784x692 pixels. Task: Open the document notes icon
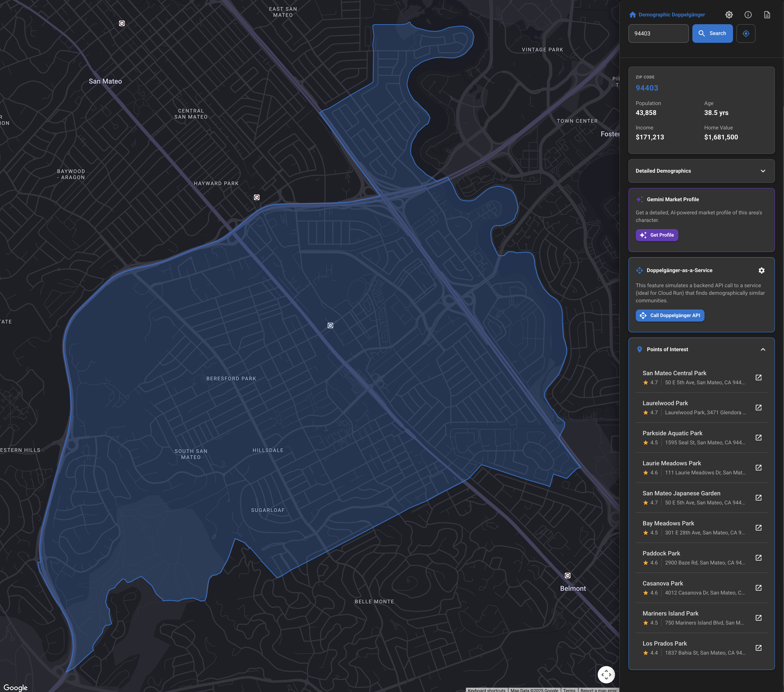point(767,14)
